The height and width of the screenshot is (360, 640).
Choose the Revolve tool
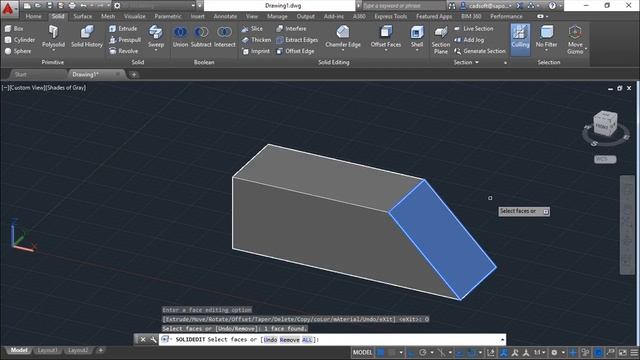(x=123, y=51)
